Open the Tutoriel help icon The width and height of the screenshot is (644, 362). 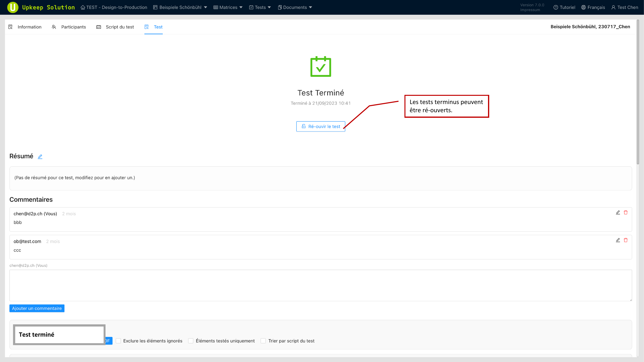[x=555, y=7]
